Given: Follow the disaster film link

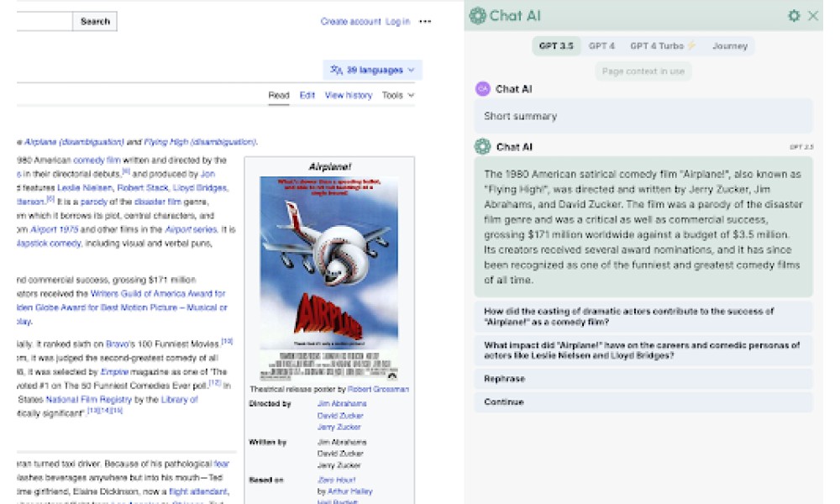Looking at the screenshot, I should click(158, 202).
